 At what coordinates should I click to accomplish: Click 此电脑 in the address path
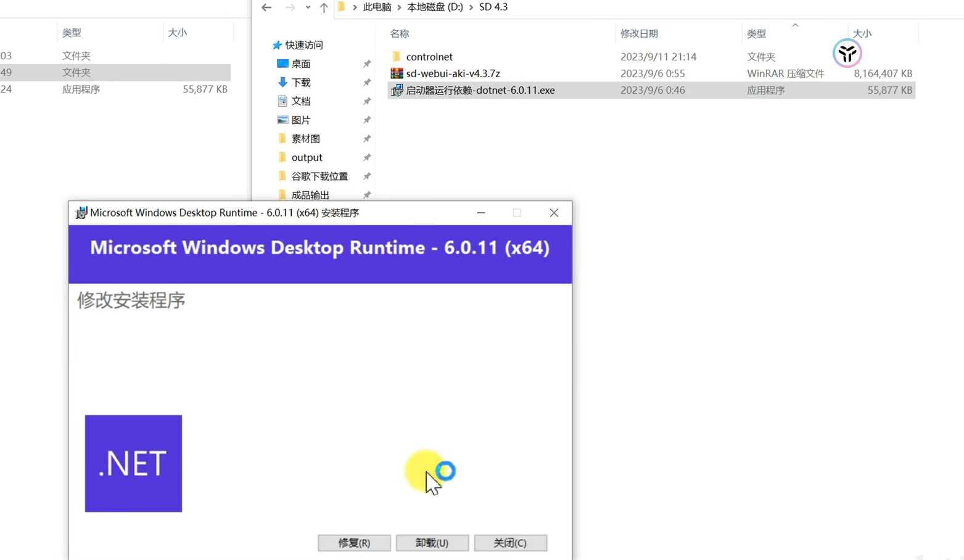click(x=377, y=7)
